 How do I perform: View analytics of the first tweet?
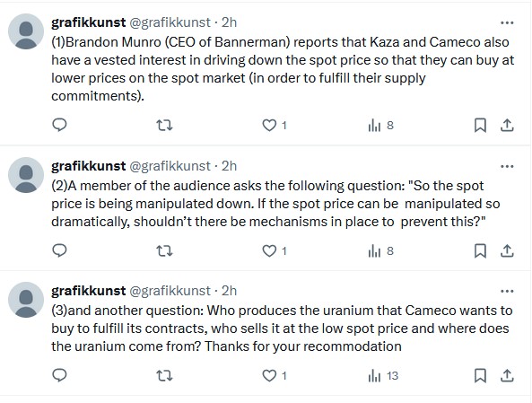(x=380, y=126)
